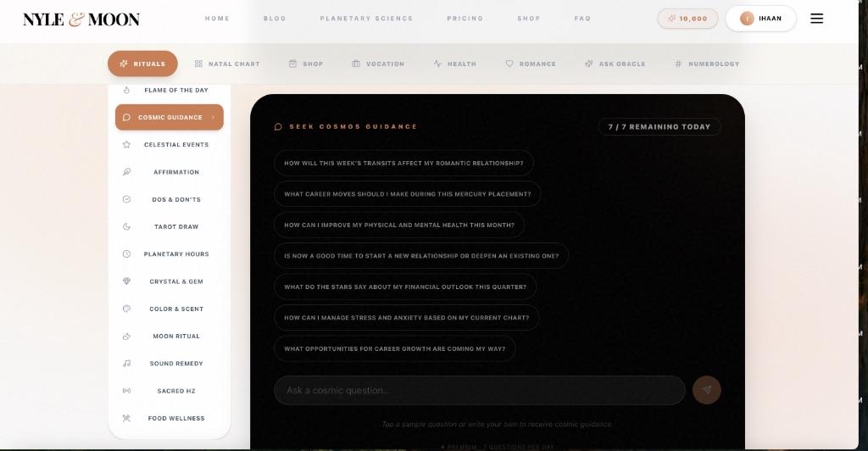868x451 pixels.
Task: Click the Crystal & Gem diamond icon
Action: pyautogui.click(x=127, y=281)
